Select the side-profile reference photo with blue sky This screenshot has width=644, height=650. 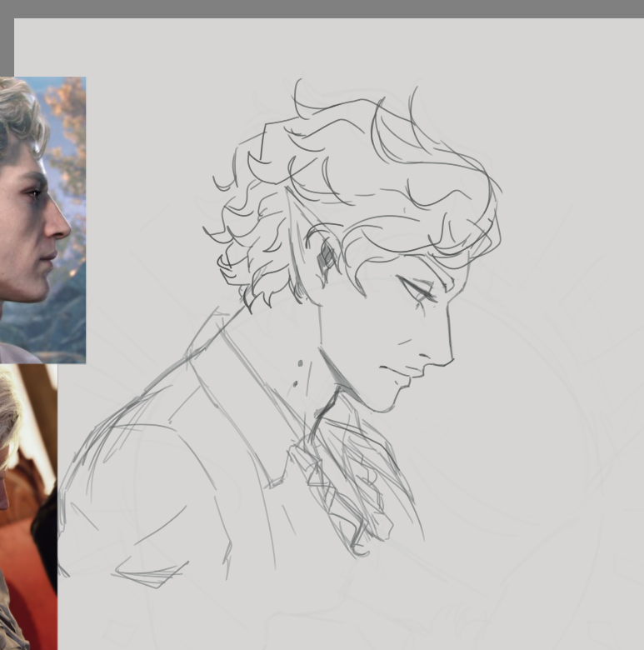pyautogui.click(x=42, y=220)
